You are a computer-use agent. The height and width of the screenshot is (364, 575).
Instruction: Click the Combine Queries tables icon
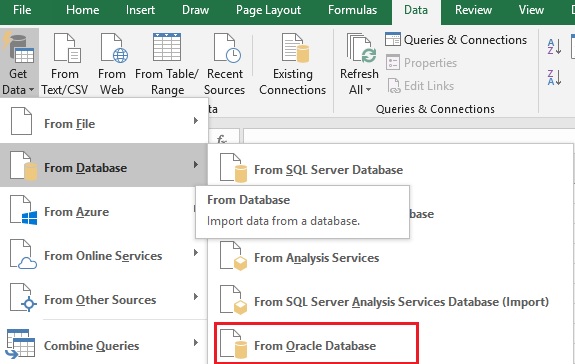pyautogui.click(x=21, y=343)
